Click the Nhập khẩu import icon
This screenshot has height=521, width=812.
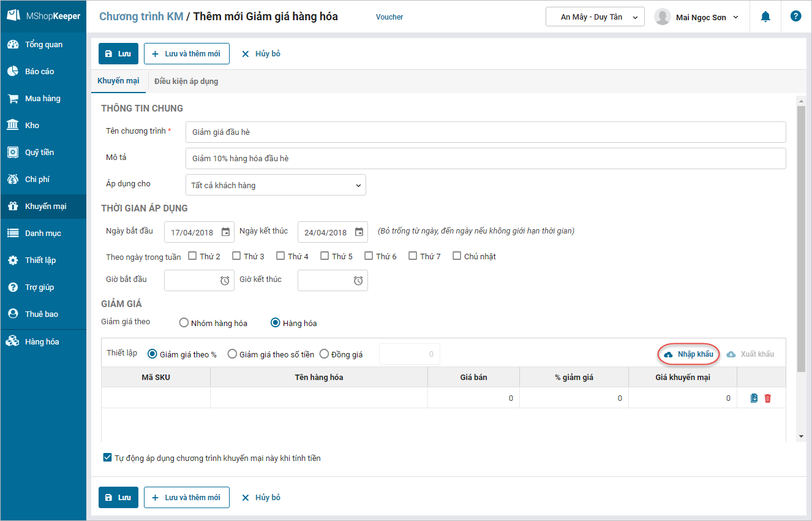(x=669, y=354)
